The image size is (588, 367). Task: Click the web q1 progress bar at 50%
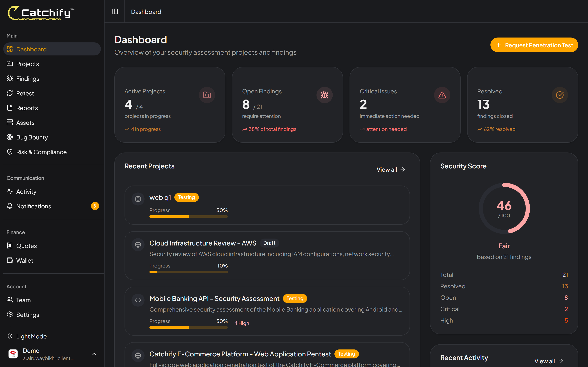(188, 217)
